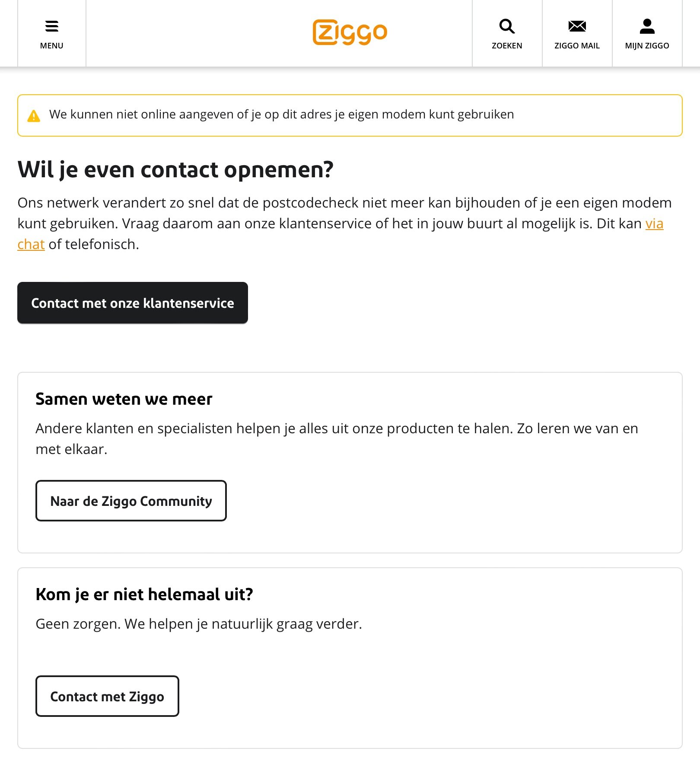
Task: Click 'Wil je even contact opnemen?' heading
Action: coord(175,169)
